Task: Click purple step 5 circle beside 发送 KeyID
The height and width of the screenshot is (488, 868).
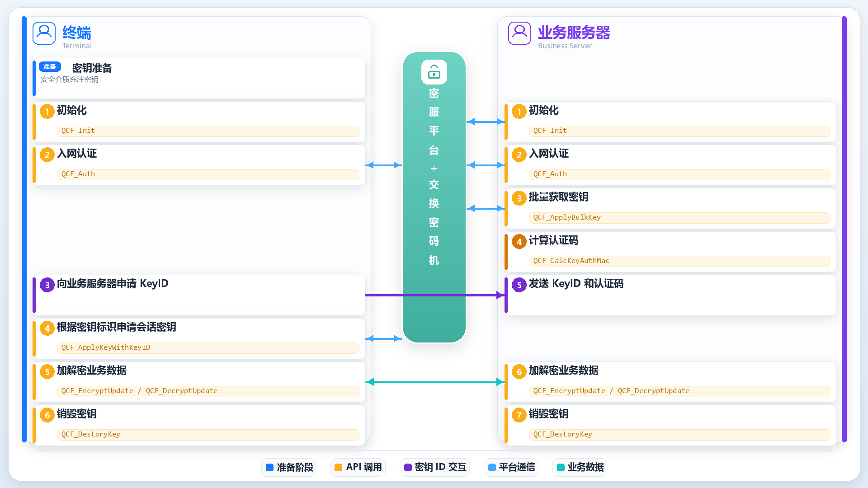Action: point(519,285)
